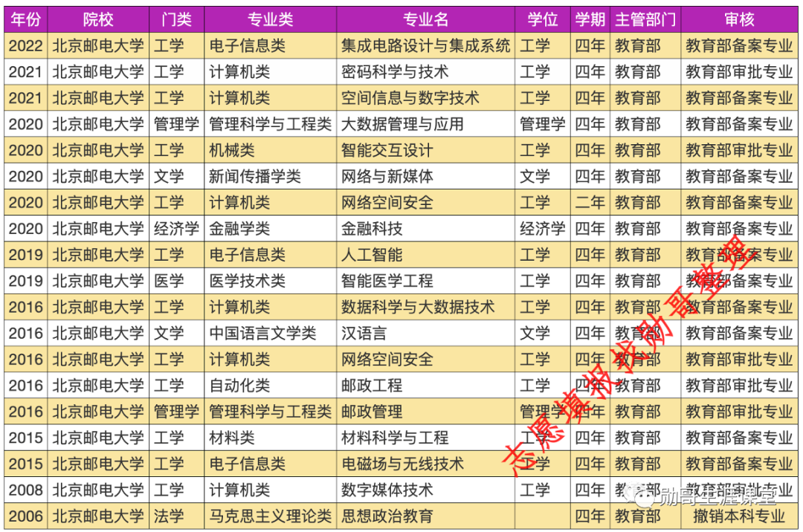The image size is (803, 532).
Task: Click the 学期 column header
Action: click(590, 19)
